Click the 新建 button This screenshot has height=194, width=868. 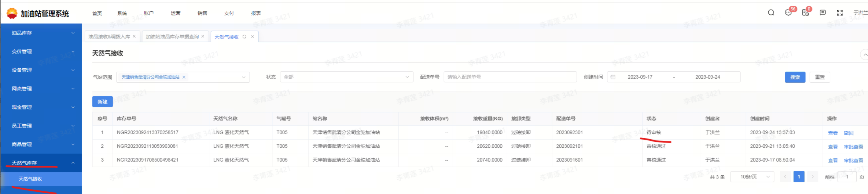pos(102,102)
